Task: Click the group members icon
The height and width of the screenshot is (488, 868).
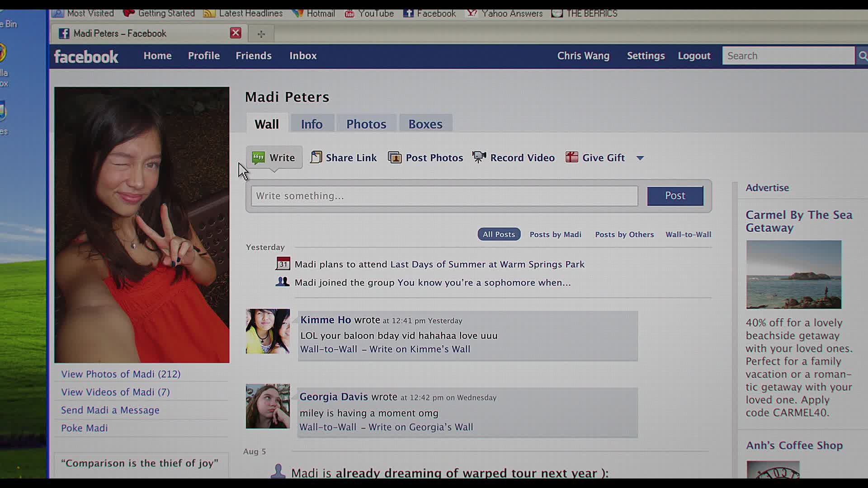Action: (x=283, y=282)
